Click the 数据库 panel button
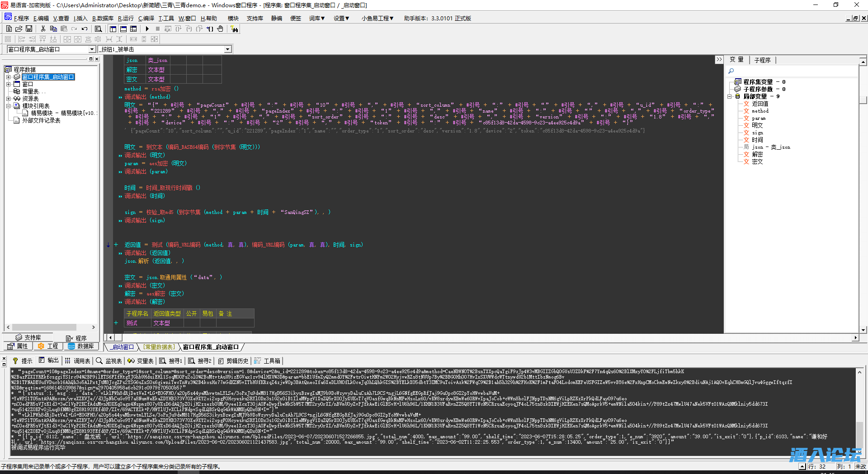Screen dimensions: 868x474 pos(81,346)
